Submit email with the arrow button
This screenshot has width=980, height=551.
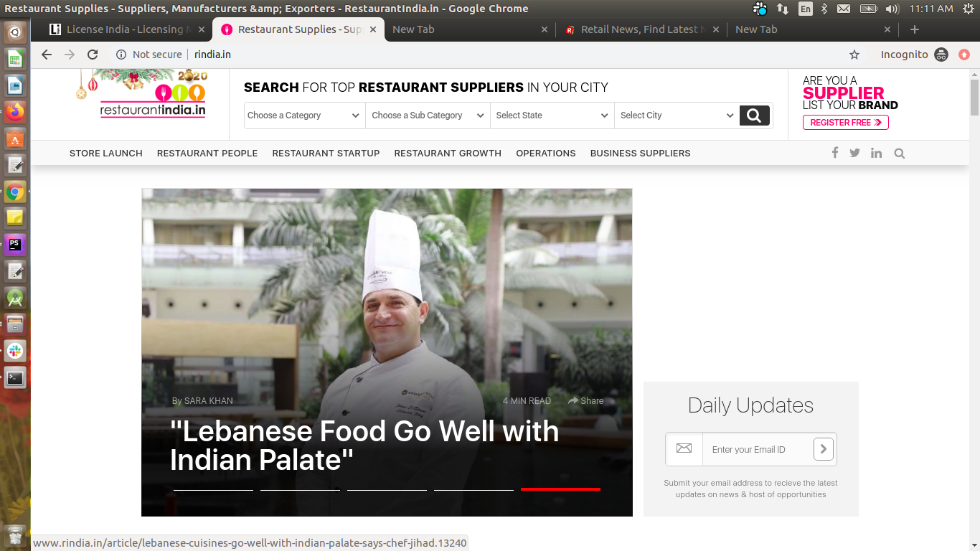tap(823, 449)
